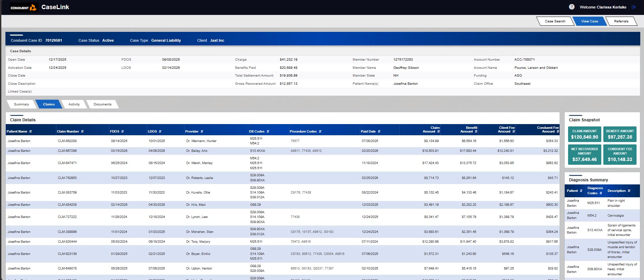Select claim number CLM-762953
Screen dimensions: 644x280
[x=67, y=178]
